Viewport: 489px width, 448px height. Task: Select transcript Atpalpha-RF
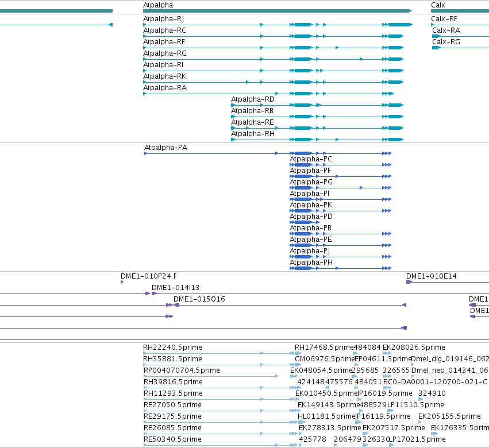164,42
